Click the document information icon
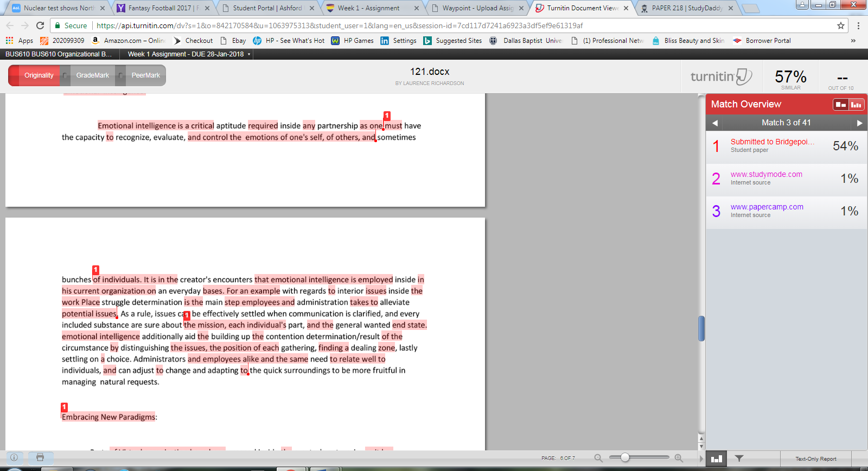This screenshot has width=868, height=471. point(14,457)
